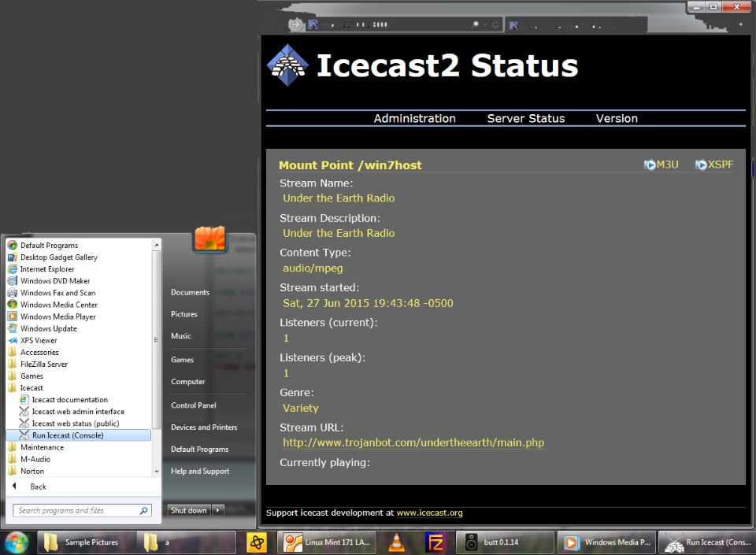Click the programs list scrollbar thumb
The image size is (756, 555).
tap(156, 339)
